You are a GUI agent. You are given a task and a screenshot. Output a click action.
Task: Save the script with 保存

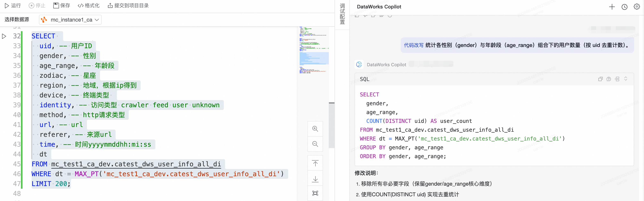61,6
